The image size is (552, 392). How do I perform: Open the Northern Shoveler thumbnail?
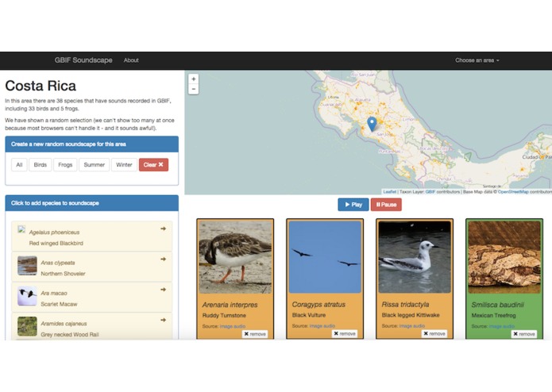pos(27,266)
